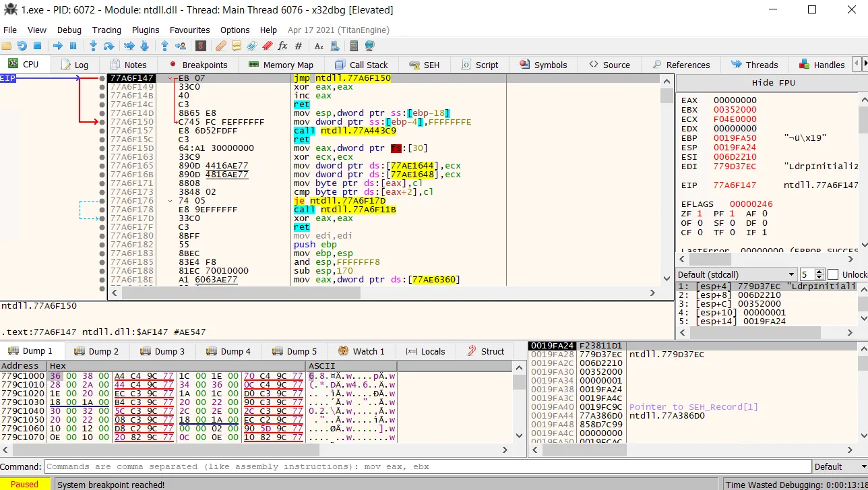Expand the Default dropdown beside command bar
868x490 pixels.
click(x=838, y=466)
